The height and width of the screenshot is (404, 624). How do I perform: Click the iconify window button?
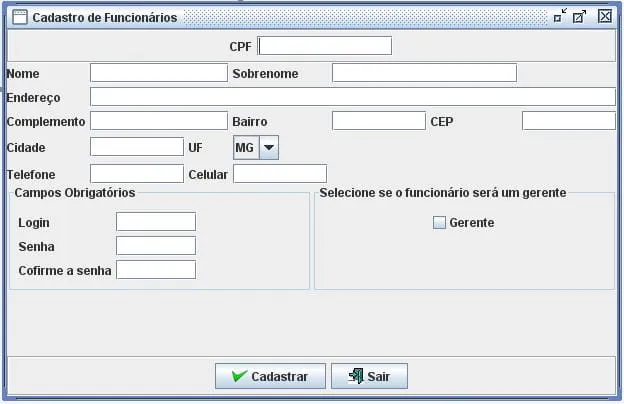559,16
